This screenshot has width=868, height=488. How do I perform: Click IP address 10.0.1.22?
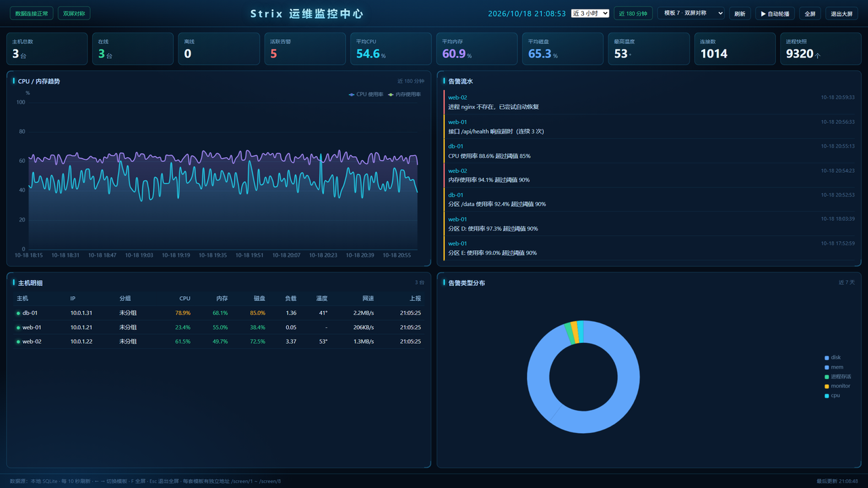pyautogui.click(x=81, y=342)
